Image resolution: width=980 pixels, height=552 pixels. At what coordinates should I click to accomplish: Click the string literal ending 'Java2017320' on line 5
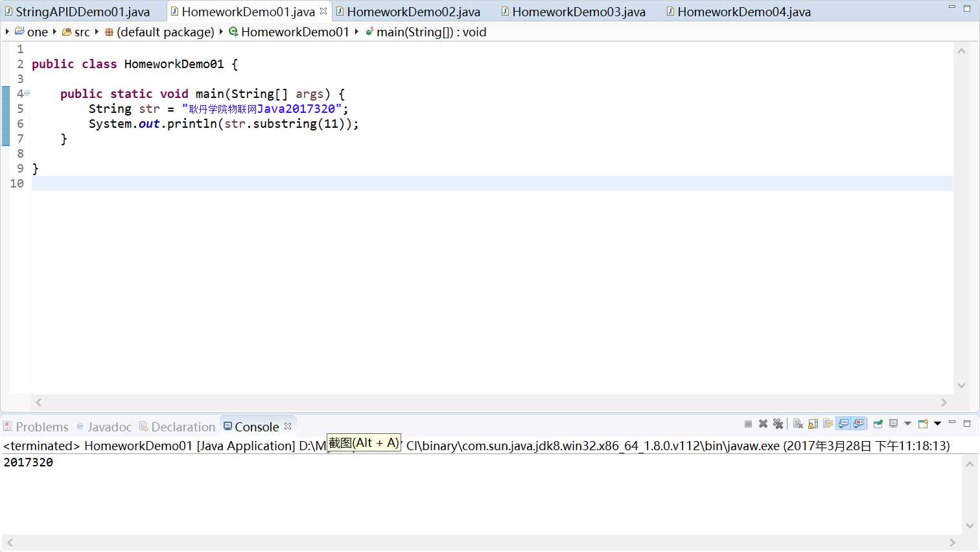(262, 108)
